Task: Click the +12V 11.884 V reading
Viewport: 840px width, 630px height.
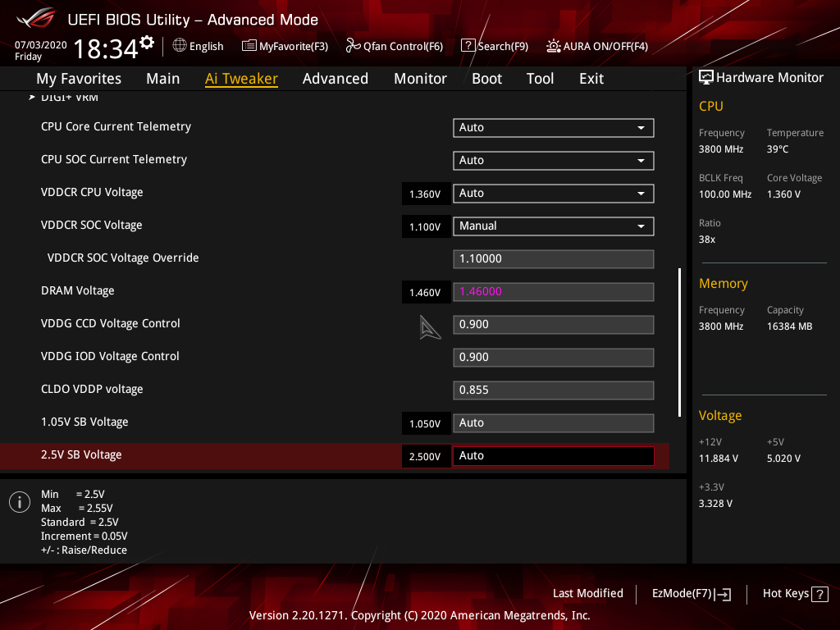Action: pyautogui.click(x=718, y=459)
